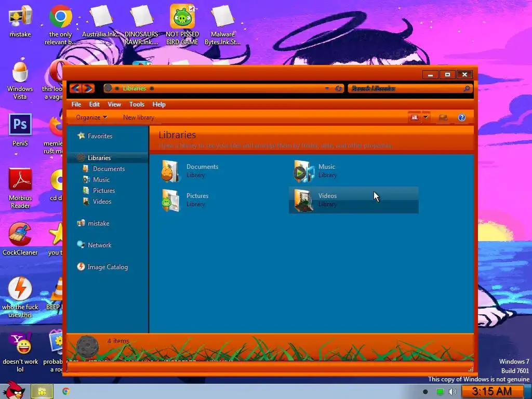The height and width of the screenshot is (399, 532).
Task: Open Yahoo 'doesn't work lol' shortcut
Action: click(x=20, y=352)
